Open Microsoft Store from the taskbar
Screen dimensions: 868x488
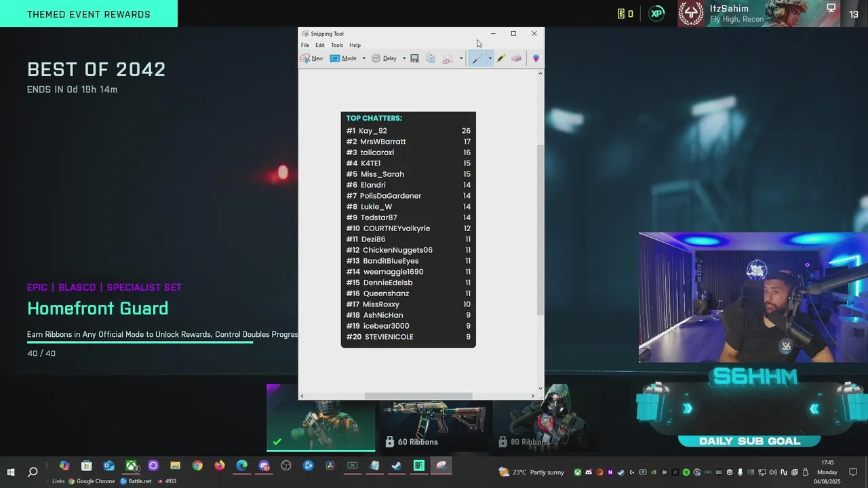(x=86, y=466)
